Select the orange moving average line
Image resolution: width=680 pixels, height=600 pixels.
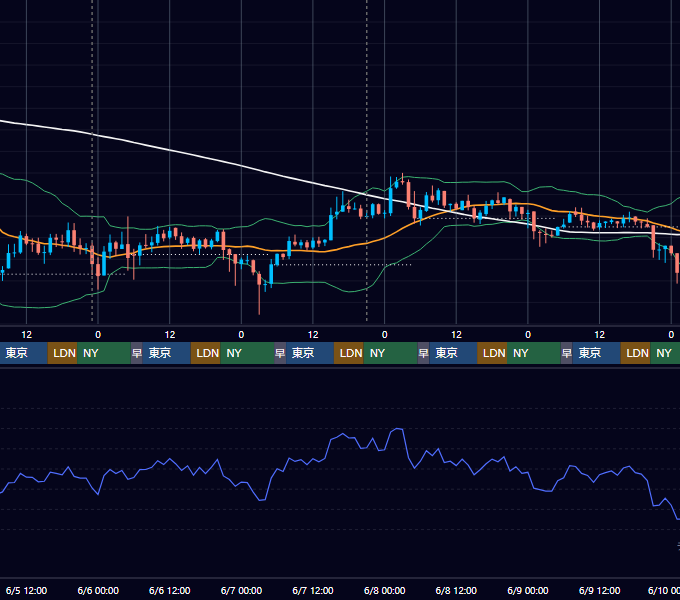click(347, 248)
